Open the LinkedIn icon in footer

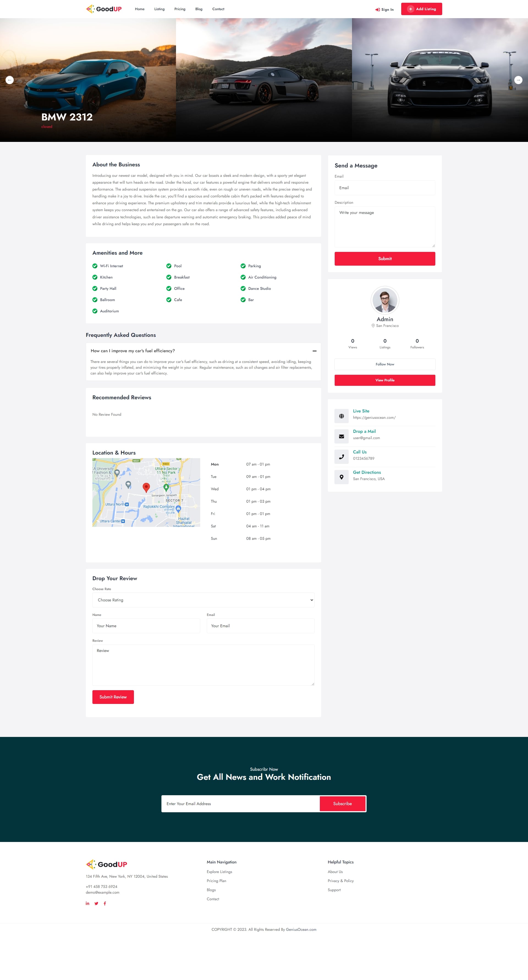[x=87, y=904]
